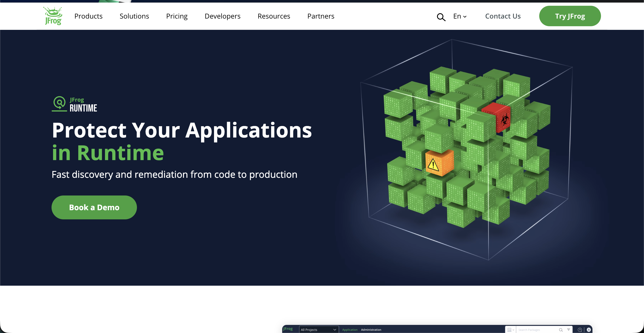Image resolution: width=644 pixels, height=333 pixels.
Task: Open the filter icon next to package search
Action: (569, 330)
